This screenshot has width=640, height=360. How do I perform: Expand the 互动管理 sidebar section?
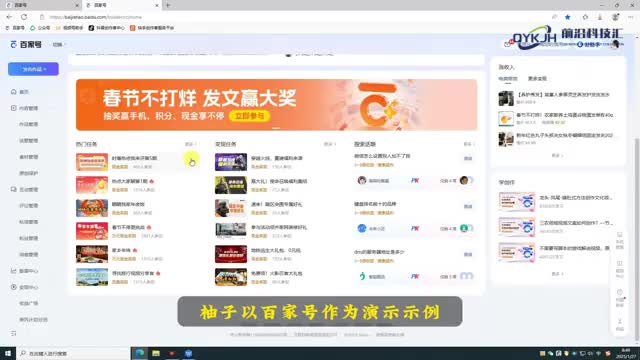pyautogui.click(x=28, y=189)
